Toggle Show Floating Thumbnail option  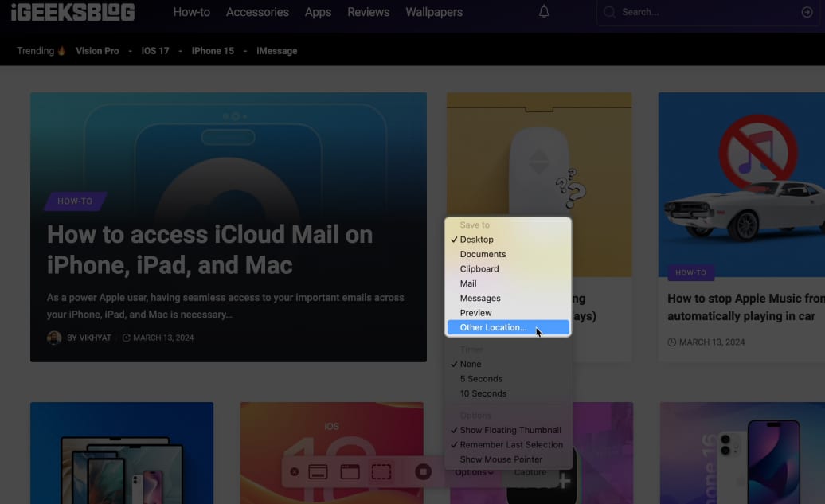pyautogui.click(x=508, y=430)
